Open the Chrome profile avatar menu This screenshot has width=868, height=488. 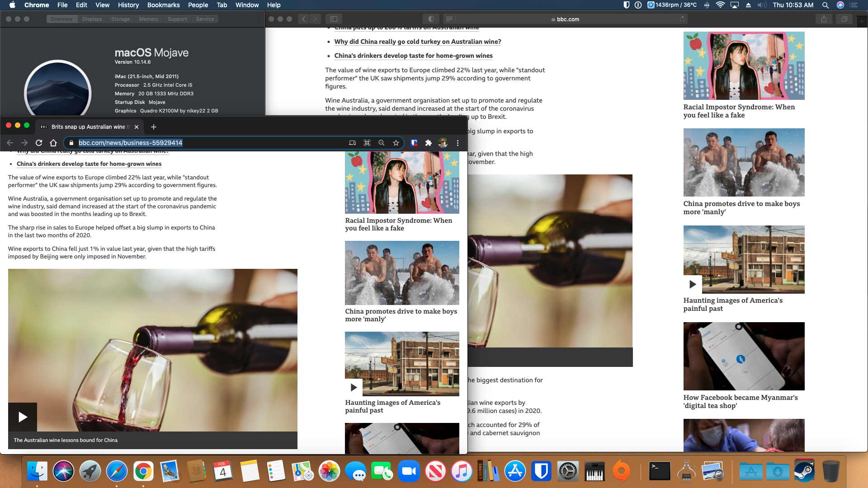(443, 143)
